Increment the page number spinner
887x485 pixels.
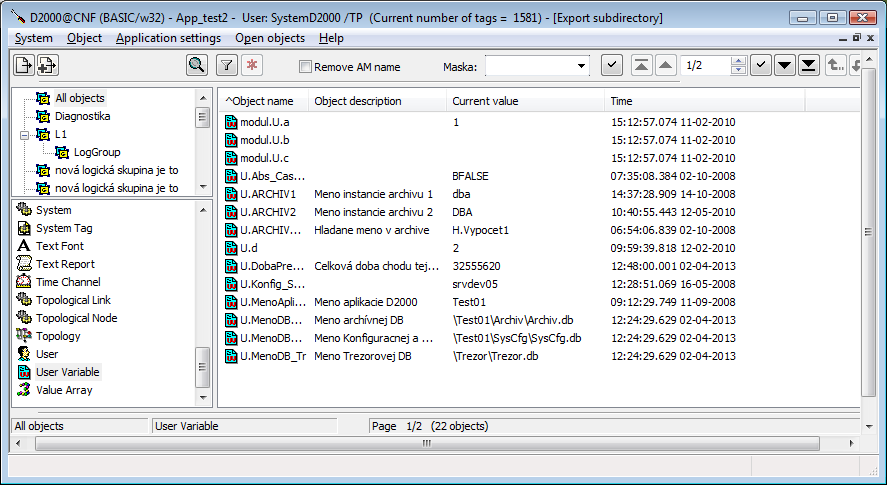(x=738, y=61)
